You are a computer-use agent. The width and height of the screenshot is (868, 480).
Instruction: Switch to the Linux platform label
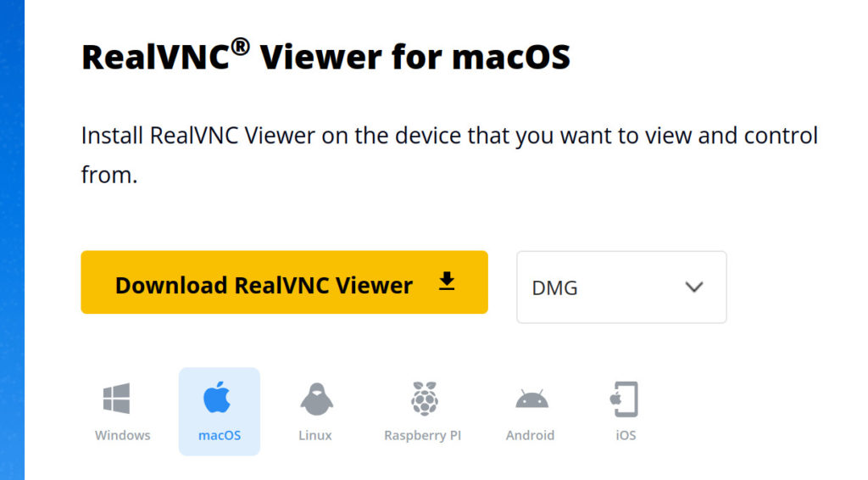(315, 435)
